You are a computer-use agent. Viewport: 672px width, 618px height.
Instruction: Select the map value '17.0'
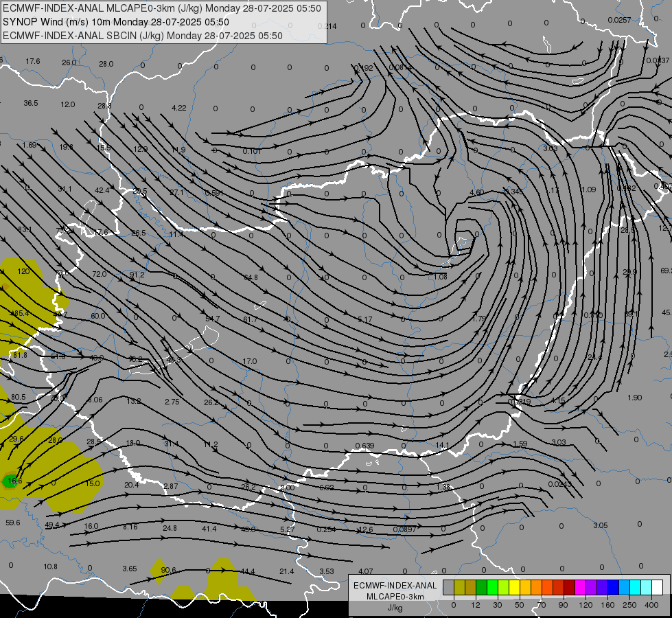coord(250,361)
